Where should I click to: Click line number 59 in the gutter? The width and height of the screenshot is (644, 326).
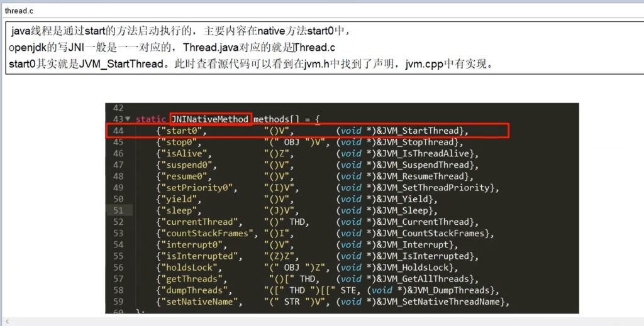pyautogui.click(x=118, y=302)
